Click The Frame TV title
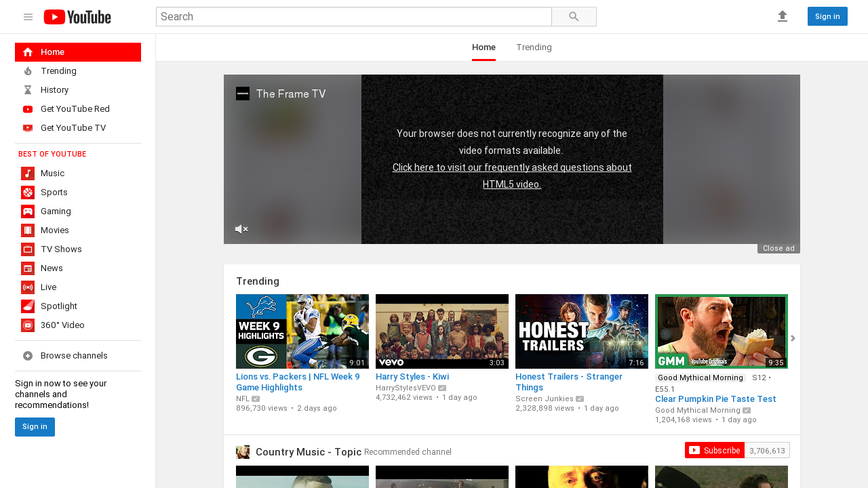The width and height of the screenshot is (868, 488). [x=291, y=94]
